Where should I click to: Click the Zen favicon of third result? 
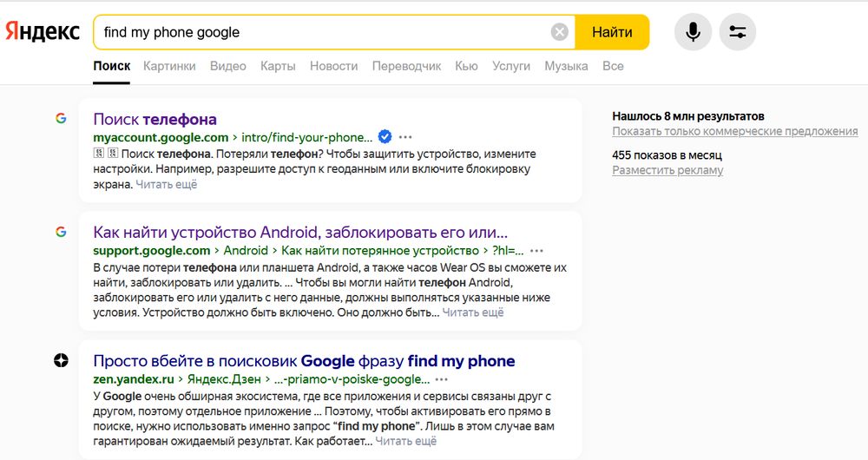point(61,361)
